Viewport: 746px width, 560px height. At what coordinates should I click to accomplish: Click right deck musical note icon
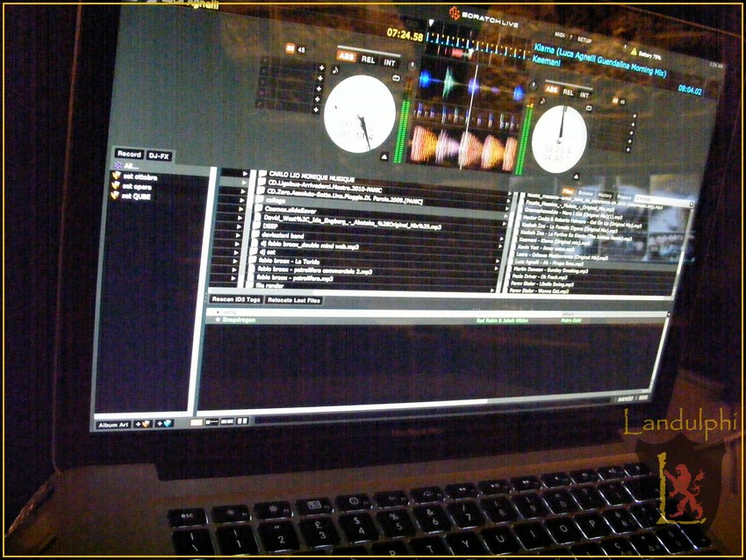tap(543, 101)
